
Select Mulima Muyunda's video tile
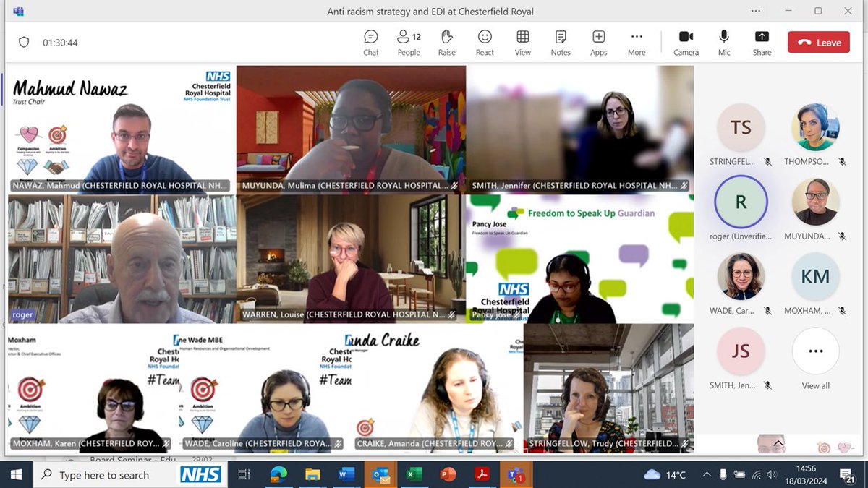(x=351, y=129)
